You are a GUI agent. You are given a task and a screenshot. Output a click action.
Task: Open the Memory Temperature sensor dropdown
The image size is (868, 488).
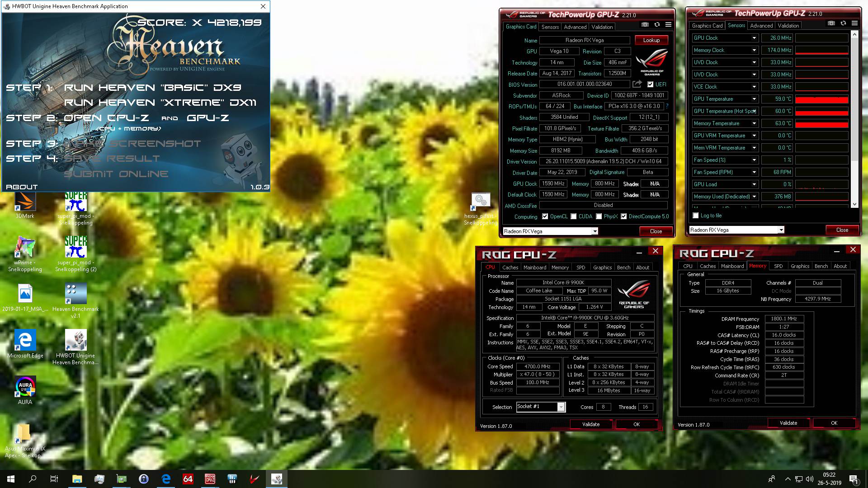click(x=754, y=123)
